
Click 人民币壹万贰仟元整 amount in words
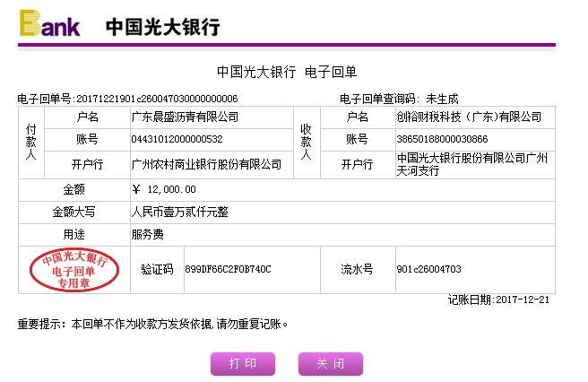[179, 212]
